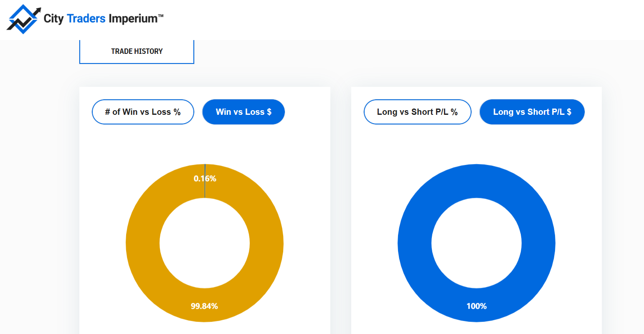Switch to Long vs Short P/L % view
The width and height of the screenshot is (644, 334).
(417, 112)
